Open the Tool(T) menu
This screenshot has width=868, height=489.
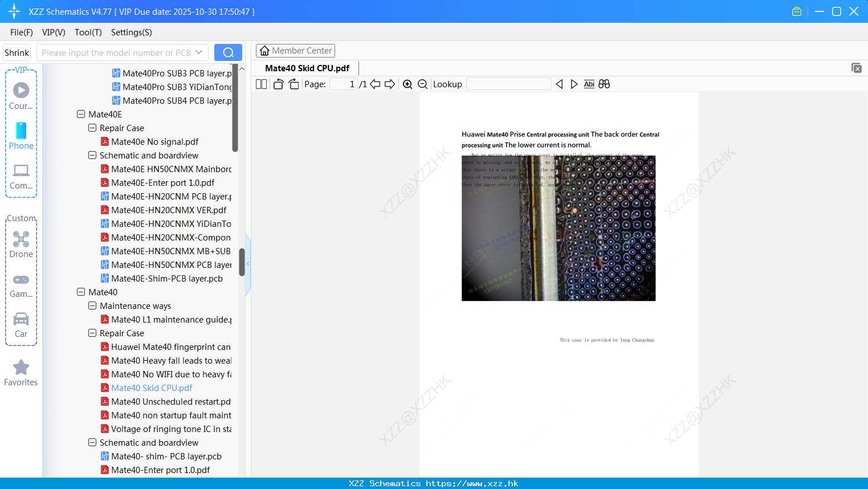(x=88, y=32)
